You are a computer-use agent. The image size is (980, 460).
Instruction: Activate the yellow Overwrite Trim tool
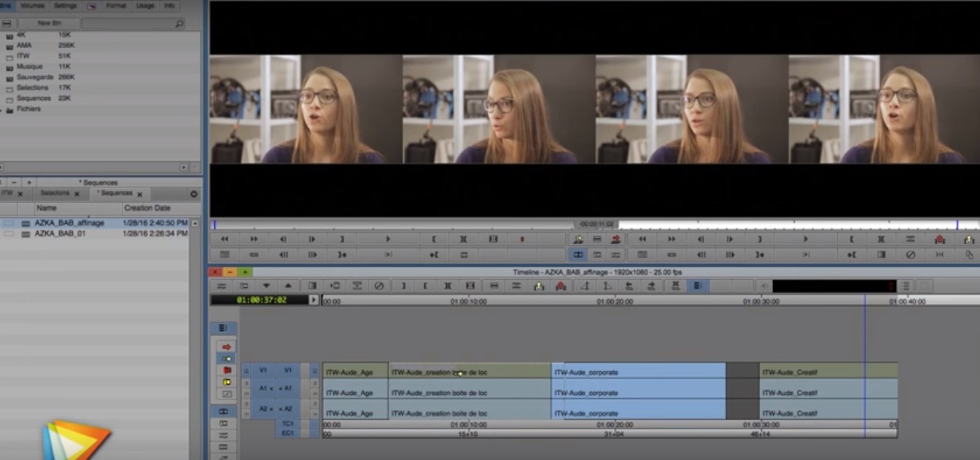coord(227,382)
